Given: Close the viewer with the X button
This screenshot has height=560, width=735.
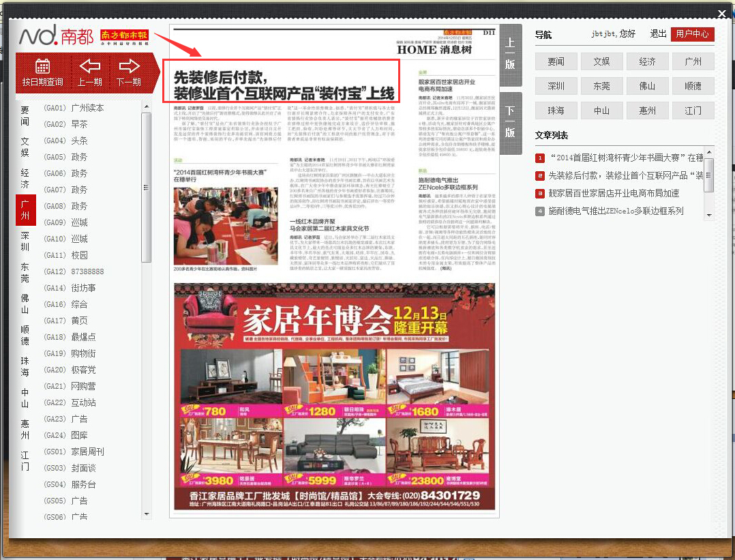Looking at the screenshot, I should click(x=722, y=14).
